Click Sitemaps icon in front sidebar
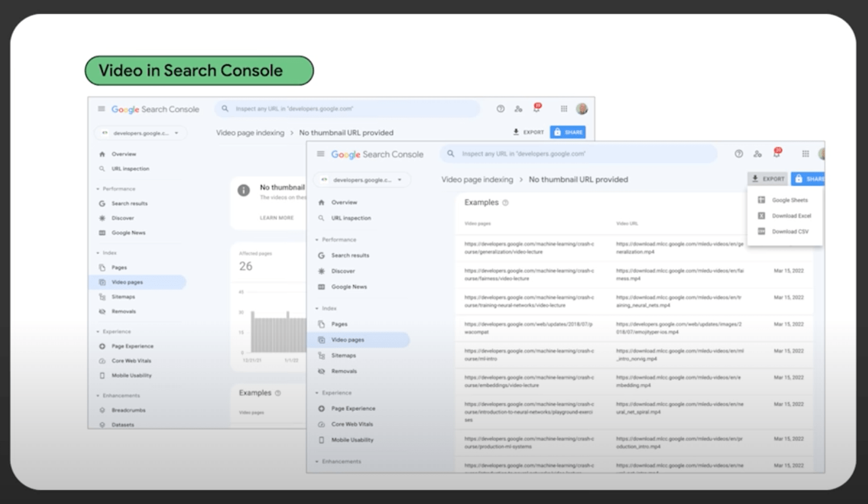868x504 pixels. tap(321, 355)
